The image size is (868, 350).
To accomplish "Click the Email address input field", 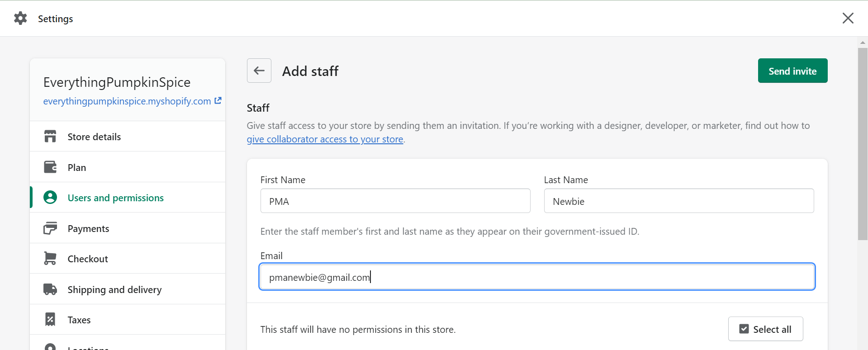I will click(537, 277).
